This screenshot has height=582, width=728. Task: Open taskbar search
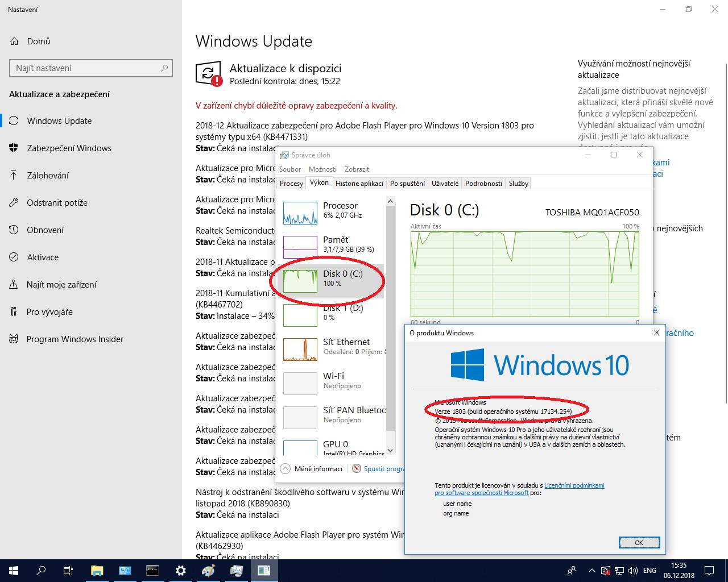(x=41, y=571)
